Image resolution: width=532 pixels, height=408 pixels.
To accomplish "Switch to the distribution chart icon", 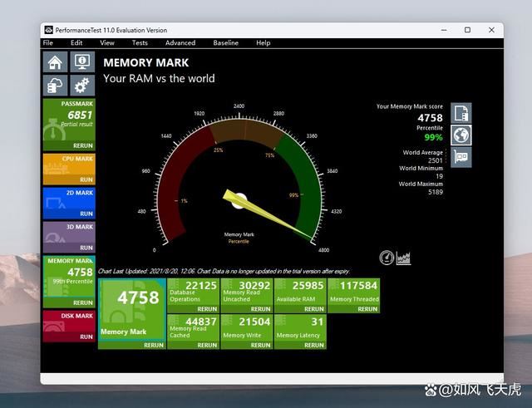I will [x=404, y=258].
